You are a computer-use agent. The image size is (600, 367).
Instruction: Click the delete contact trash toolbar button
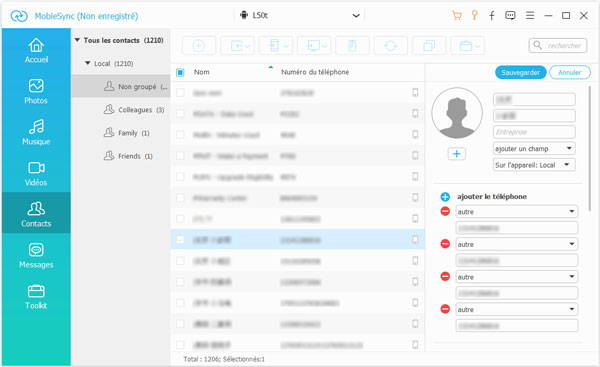tap(352, 46)
